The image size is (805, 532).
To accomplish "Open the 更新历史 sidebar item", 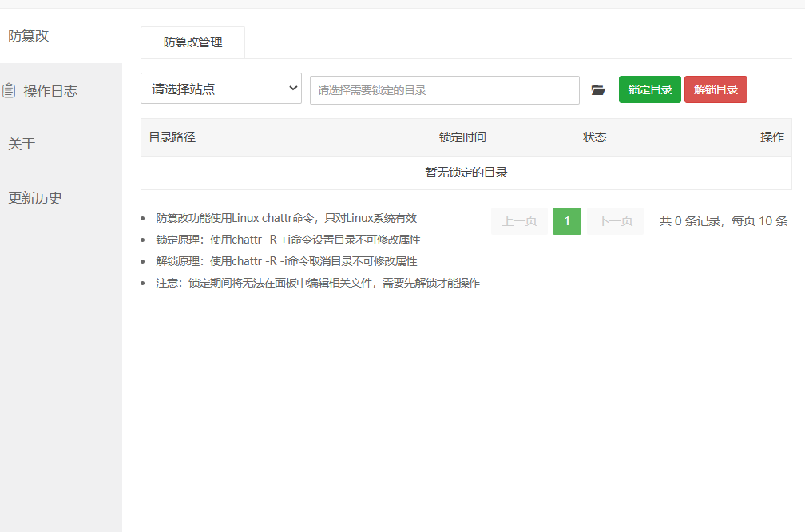I will (x=35, y=198).
